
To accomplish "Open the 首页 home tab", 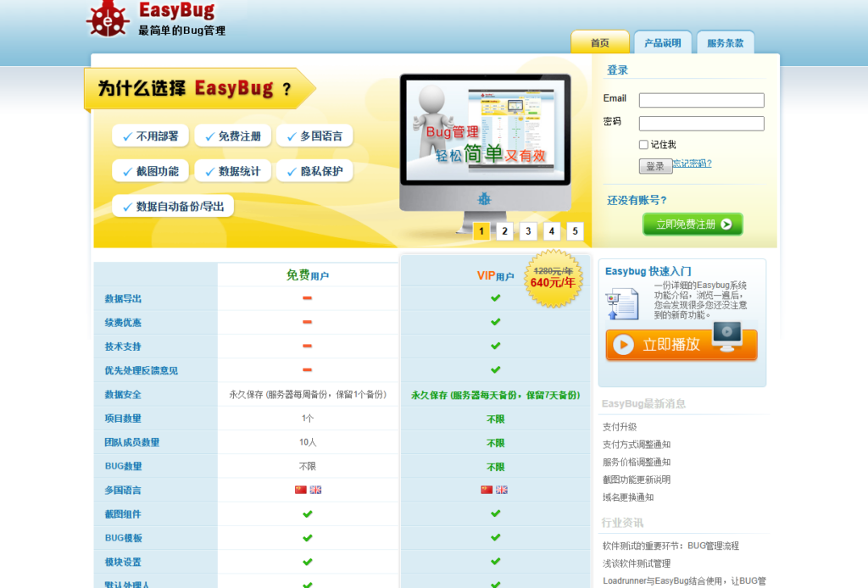I will coord(600,43).
